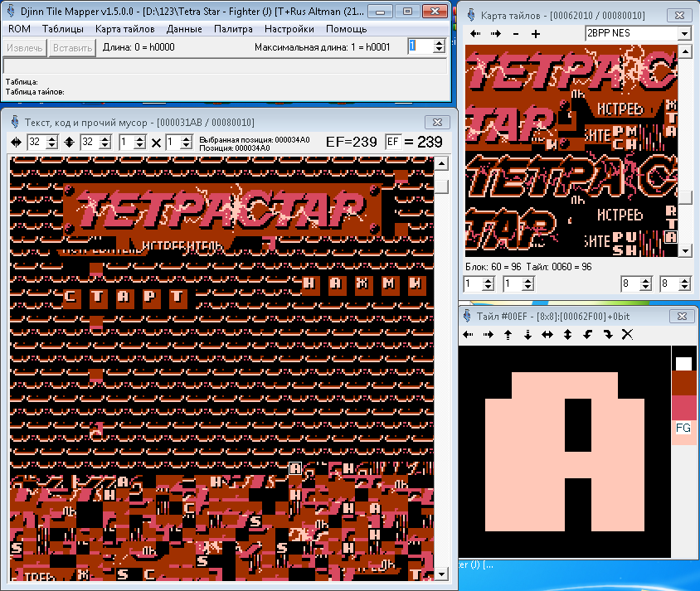Rotate tile counter-clockwise in the tile editor
This screenshot has width=700, height=591.
tap(587, 335)
